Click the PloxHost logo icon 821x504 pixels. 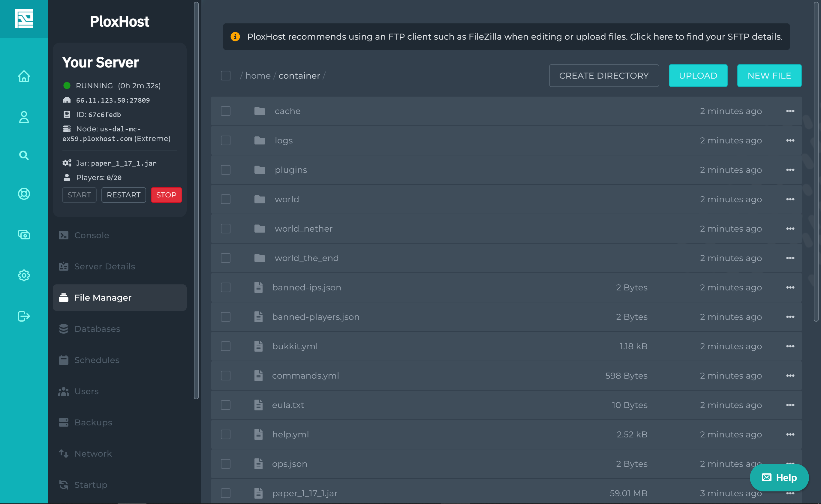(24, 19)
